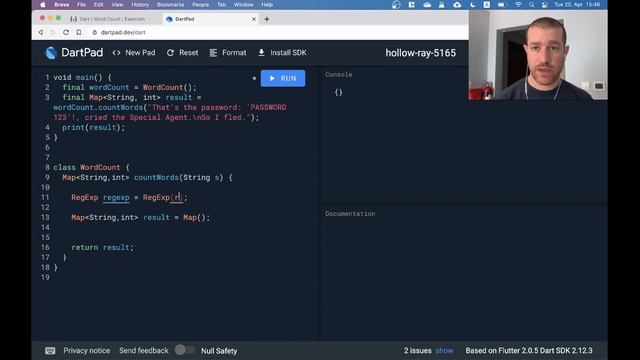Open the History menu
The width and height of the screenshot is (640, 360).
click(x=140, y=4)
